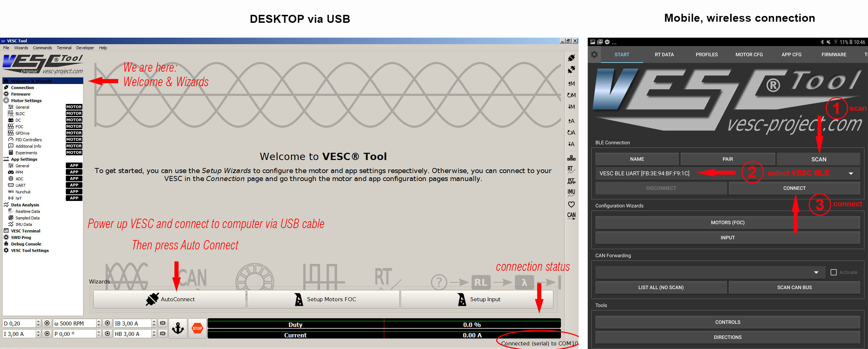Click the IMU data stream icon
Viewport: 868px width, 349px height.
pyautogui.click(x=571, y=192)
